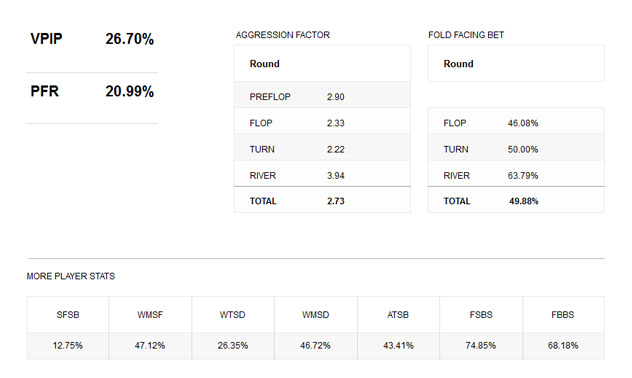This screenshot has height=378, width=632.
Task: Click the fold TURN value 50.00%
Action: pos(523,150)
